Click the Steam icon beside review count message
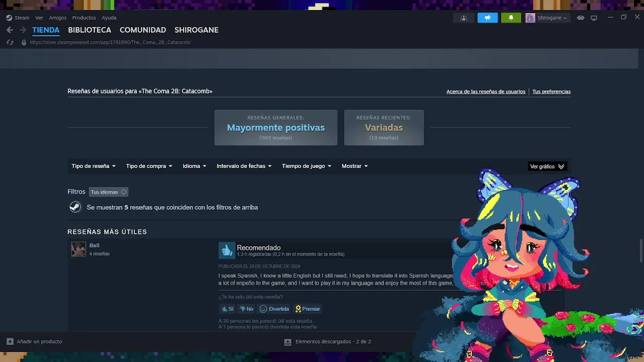This screenshot has width=644, height=362. pyautogui.click(x=75, y=207)
